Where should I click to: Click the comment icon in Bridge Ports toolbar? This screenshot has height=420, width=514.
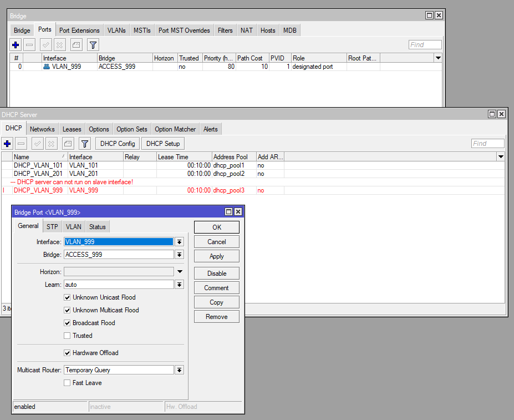[x=77, y=45]
